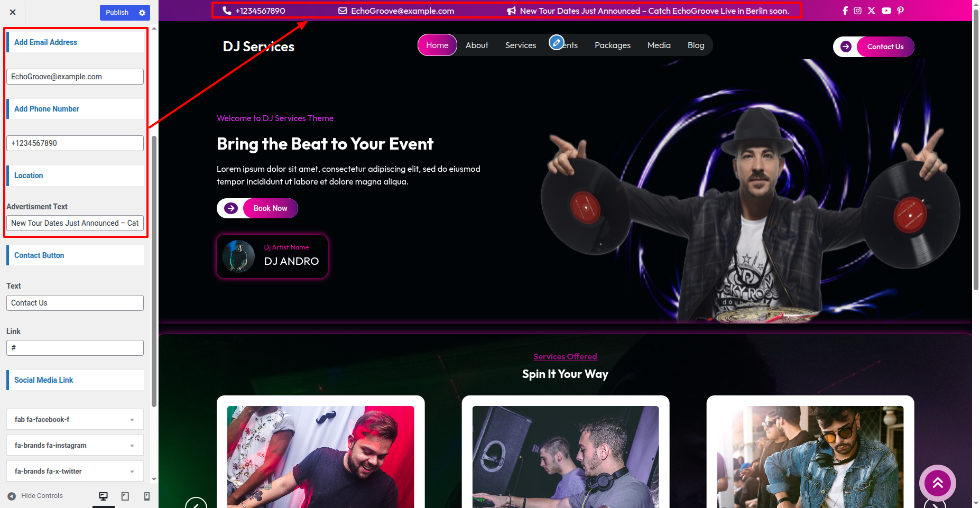Open the Instagram social icon

[857, 11]
